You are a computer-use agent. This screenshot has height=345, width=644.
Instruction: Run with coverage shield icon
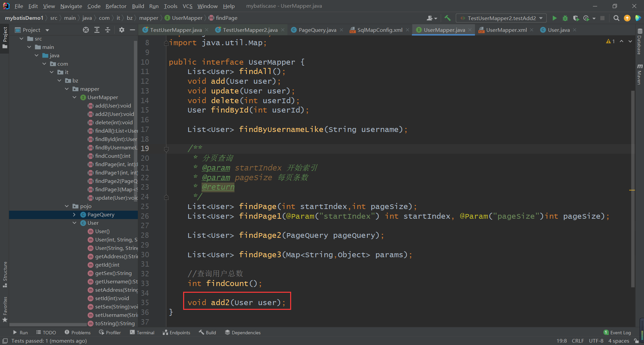576,18
